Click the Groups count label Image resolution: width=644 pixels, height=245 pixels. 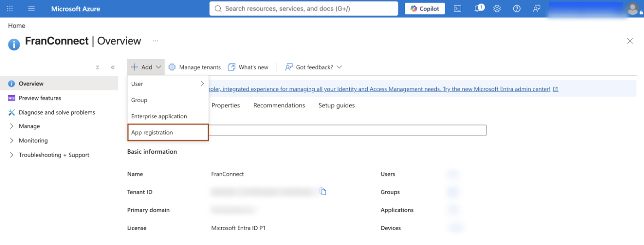pyautogui.click(x=390, y=192)
